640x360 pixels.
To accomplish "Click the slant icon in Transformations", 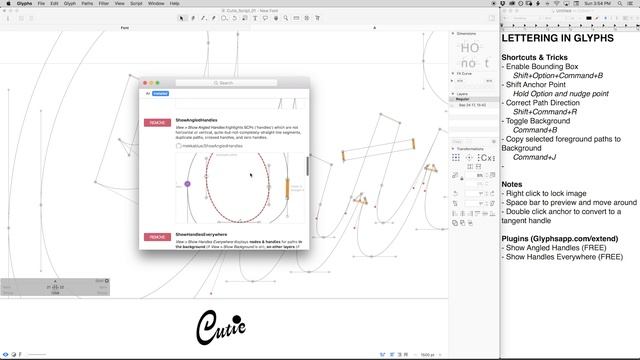I will [x=455, y=203].
